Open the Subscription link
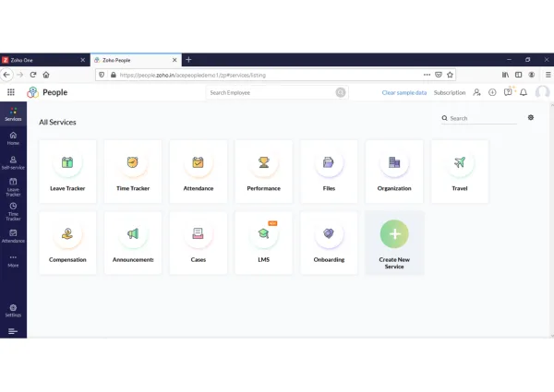 coord(450,92)
